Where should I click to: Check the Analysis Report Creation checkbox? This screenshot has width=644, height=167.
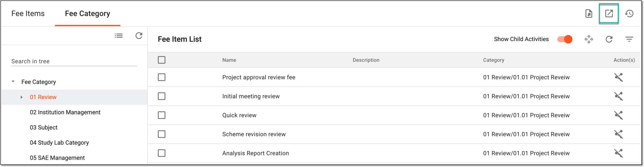point(162,153)
